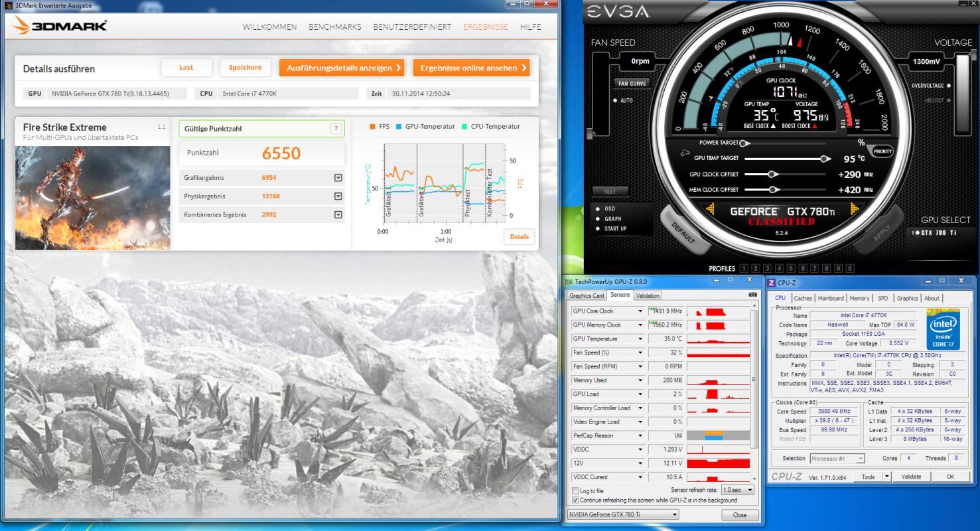Viewport: 980px width, 531px height.
Task: Click the camera screenshot icon in GPU-Z
Action: [x=752, y=295]
